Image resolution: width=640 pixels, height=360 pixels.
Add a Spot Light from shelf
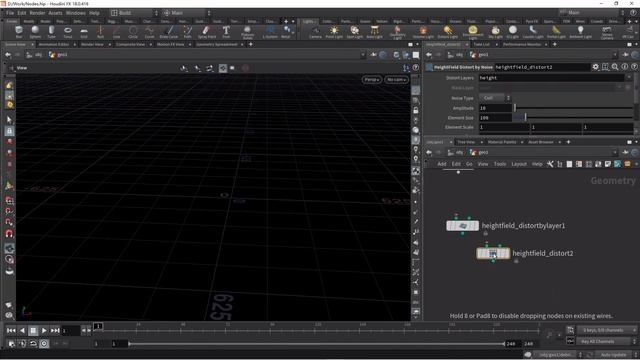pyautogui.click(x=354, y=31)
